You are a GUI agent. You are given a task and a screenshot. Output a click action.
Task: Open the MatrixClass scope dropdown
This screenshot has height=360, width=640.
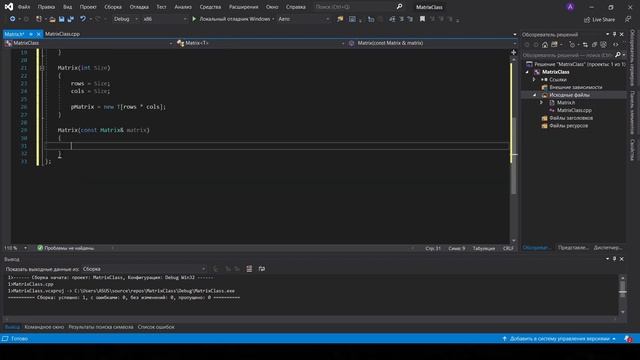point(89,43)
